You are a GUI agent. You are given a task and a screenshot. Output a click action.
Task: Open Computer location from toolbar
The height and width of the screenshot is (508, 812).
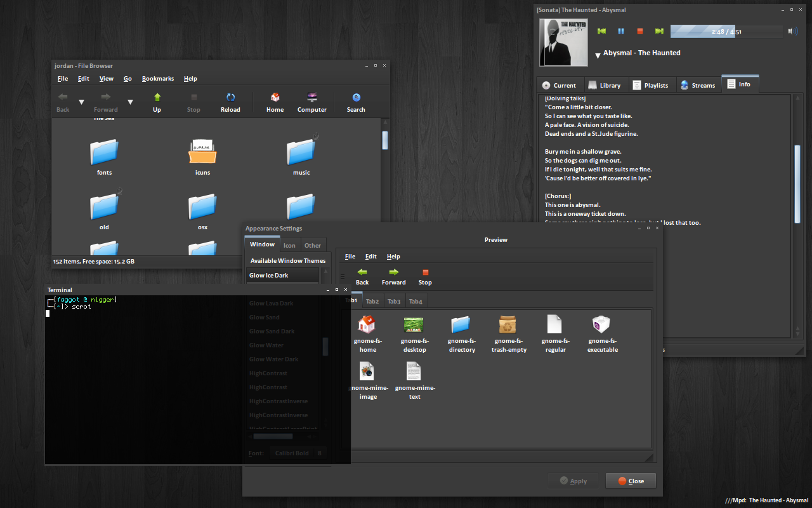coord(312,102)
